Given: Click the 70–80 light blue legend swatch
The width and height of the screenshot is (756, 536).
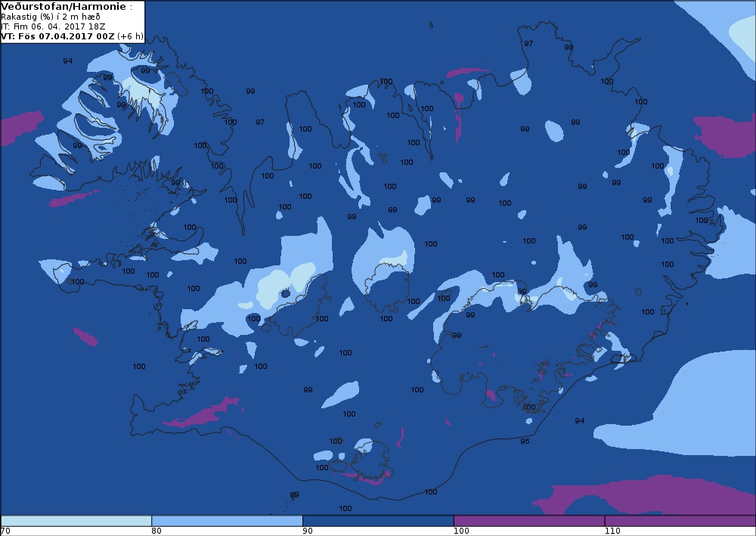Looking at the screenshot, I should tap(76, 521).
